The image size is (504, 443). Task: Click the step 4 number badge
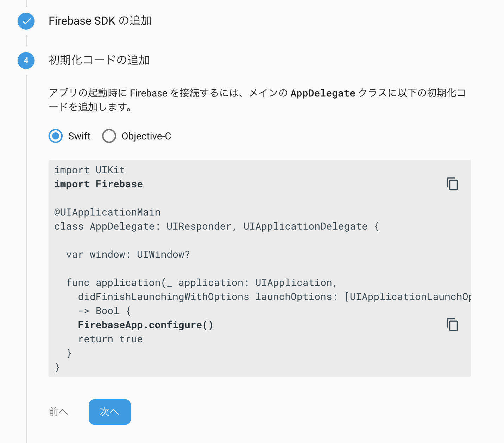point(26,61)
